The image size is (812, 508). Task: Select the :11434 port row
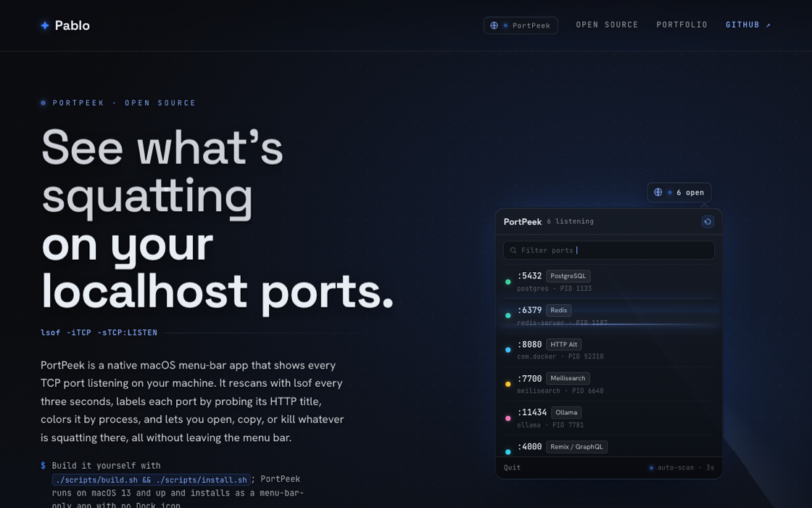click(608, 418)
